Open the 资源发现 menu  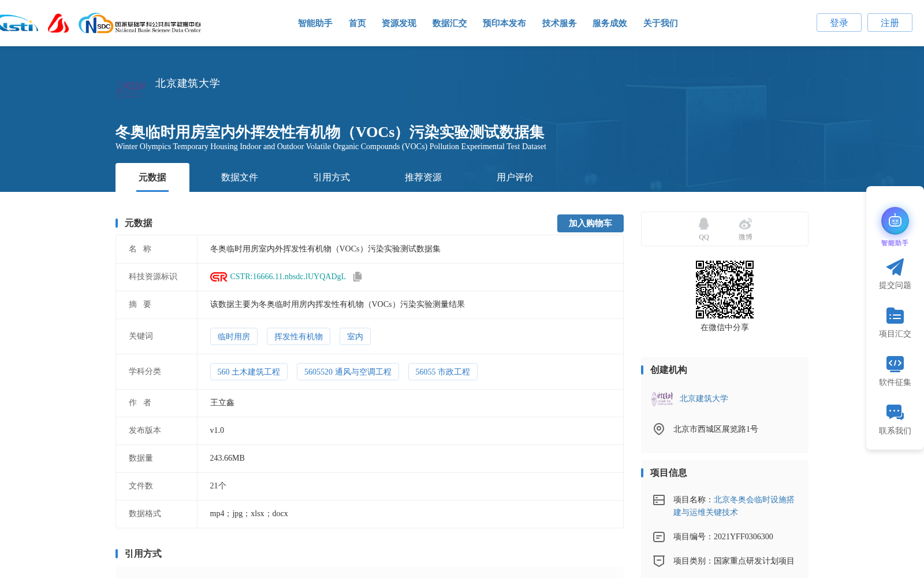click(x=399, y=23)
